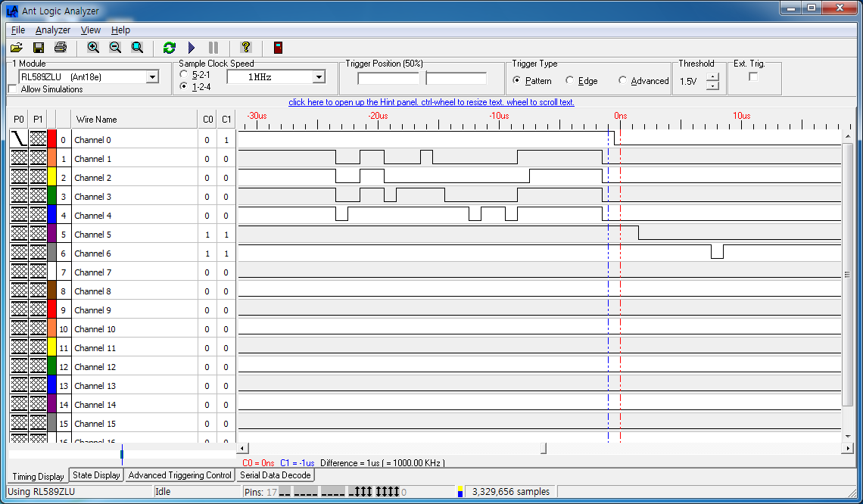Open the module RL589ZLU dropdown

(152, 76)
